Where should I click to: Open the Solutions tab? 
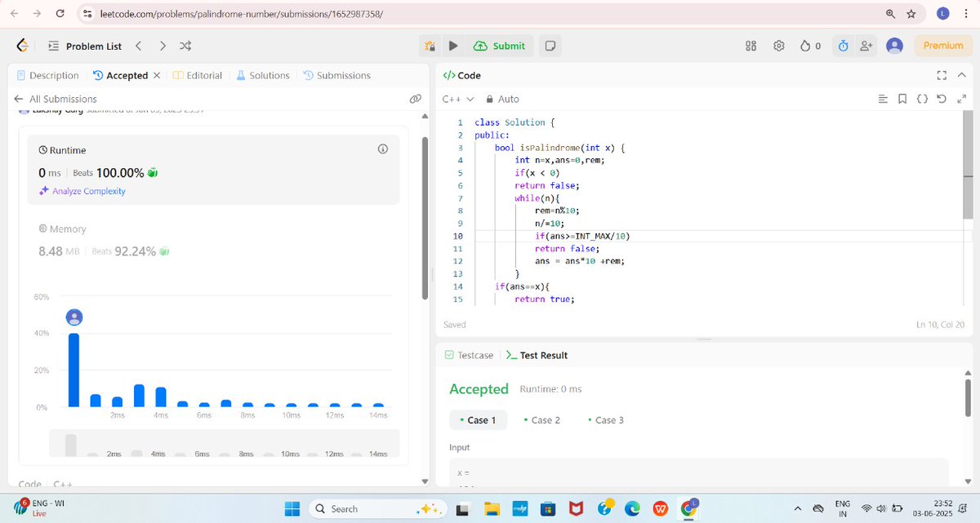click(263, 75)
